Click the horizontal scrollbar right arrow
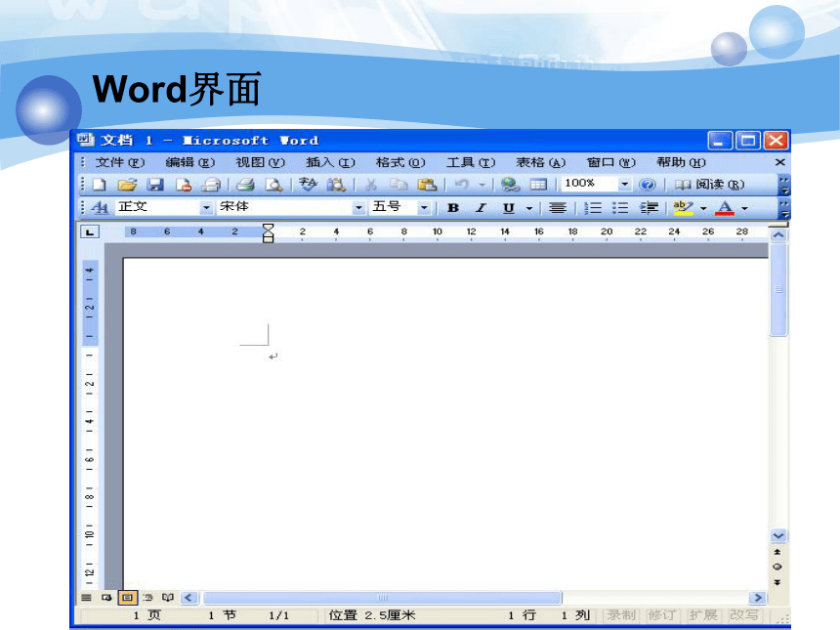 (x=758, y=598)
